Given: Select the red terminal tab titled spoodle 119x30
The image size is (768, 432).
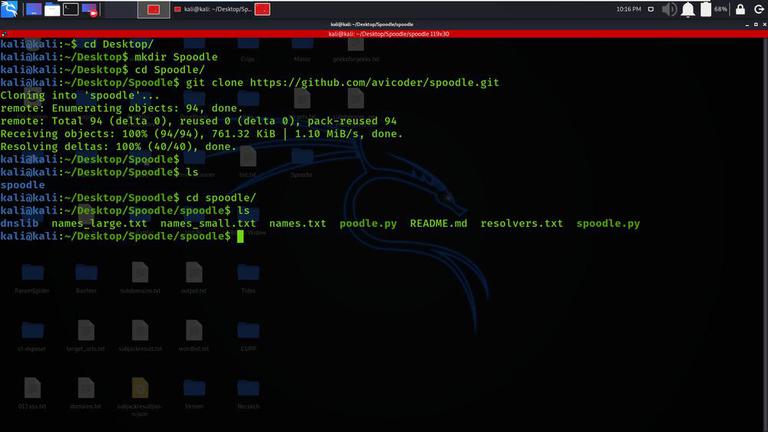Looking at the screenshot, I should [x=388, y=34].
